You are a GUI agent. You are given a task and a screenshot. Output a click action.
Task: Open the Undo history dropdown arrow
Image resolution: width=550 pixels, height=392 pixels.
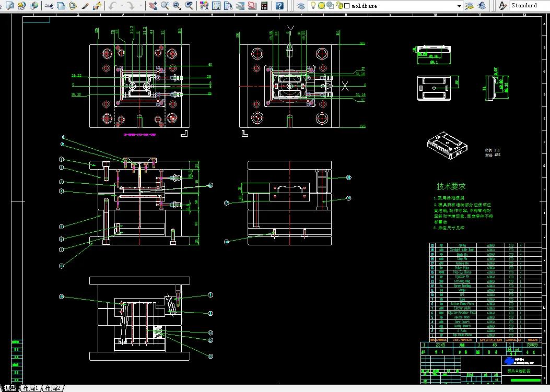[x=122, y=5]
